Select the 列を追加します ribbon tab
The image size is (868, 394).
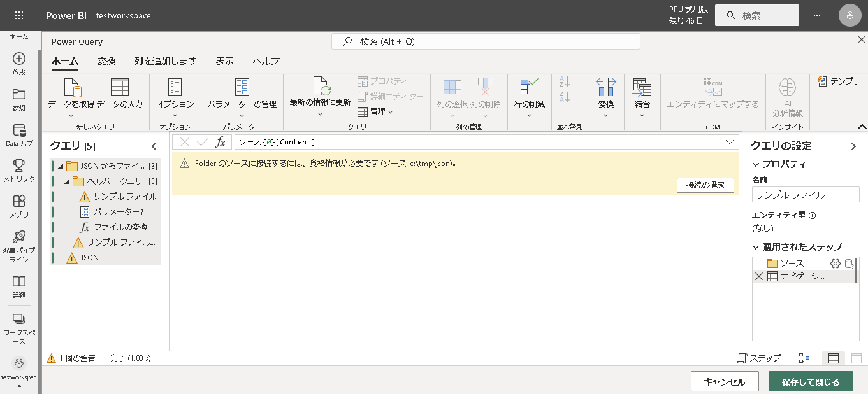(x=166, y=61)
